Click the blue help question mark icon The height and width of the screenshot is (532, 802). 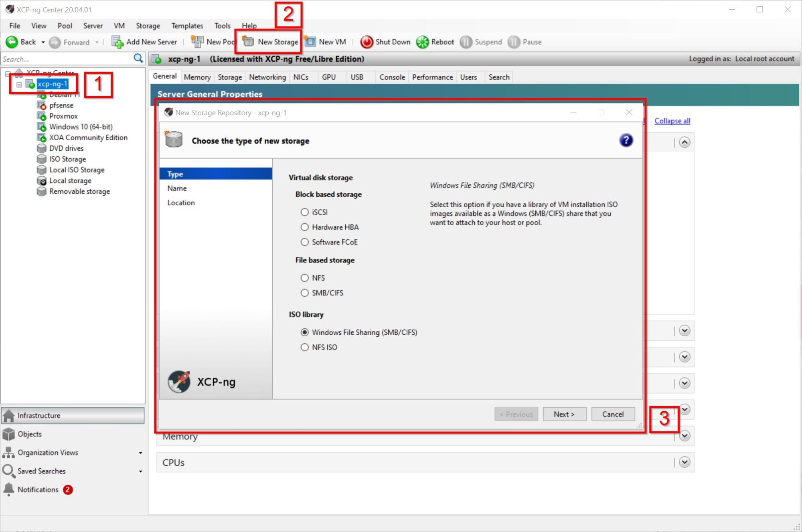point(626,141)
